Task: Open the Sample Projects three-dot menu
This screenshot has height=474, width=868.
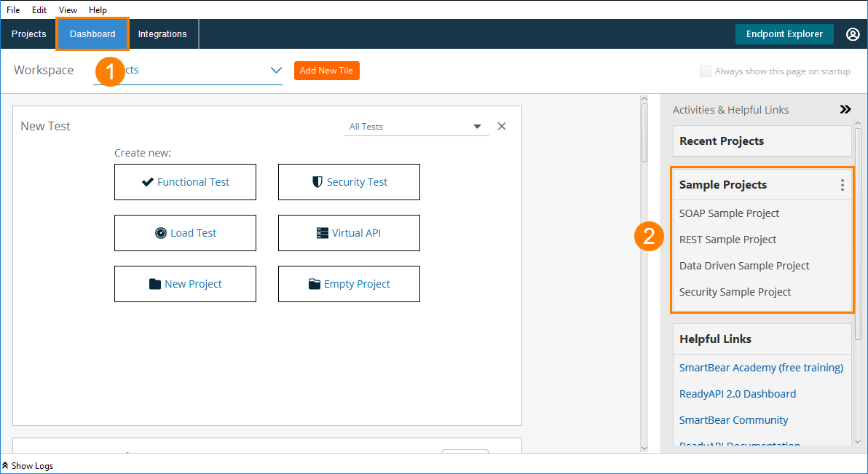Action: 842,185
